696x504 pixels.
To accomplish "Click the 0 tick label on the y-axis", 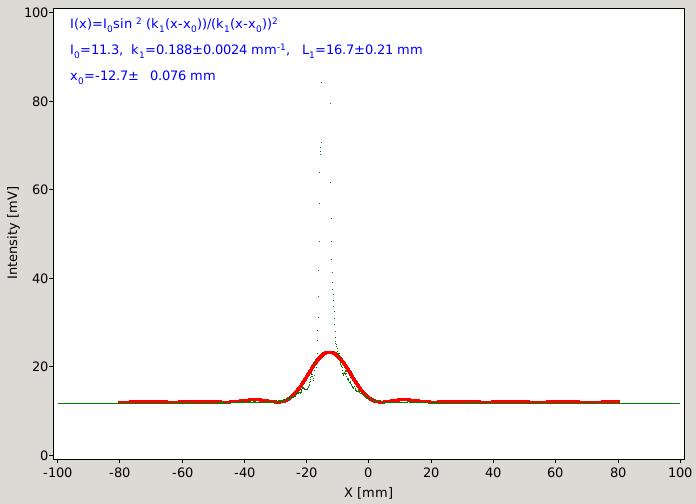I will tap(44, 455).
